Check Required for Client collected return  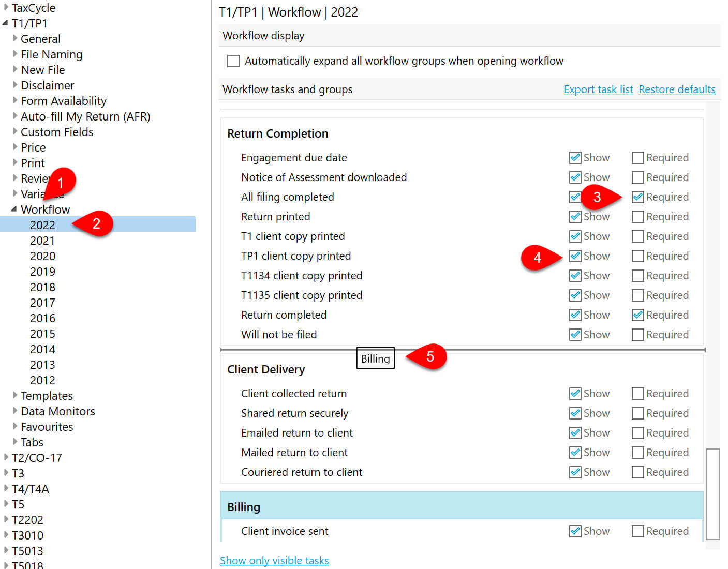638,394
